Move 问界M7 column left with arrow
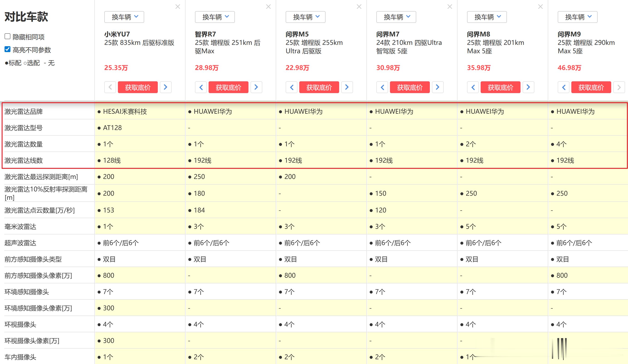This screenshot has height=364, width=628. click(382, 87)
